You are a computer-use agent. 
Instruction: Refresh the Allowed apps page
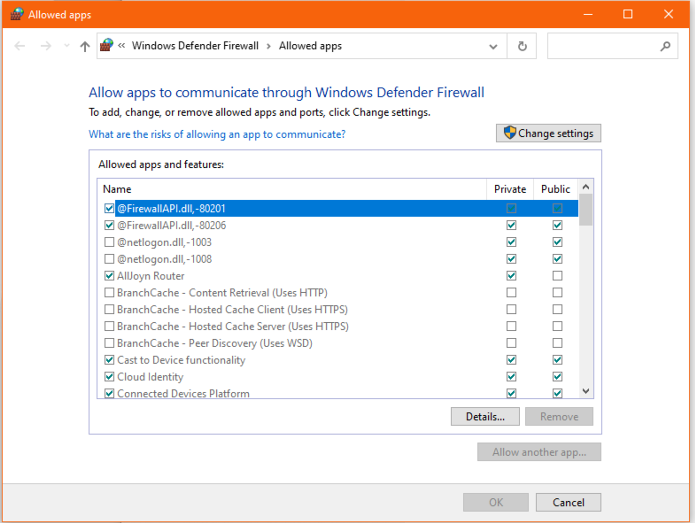pos(522,46)
